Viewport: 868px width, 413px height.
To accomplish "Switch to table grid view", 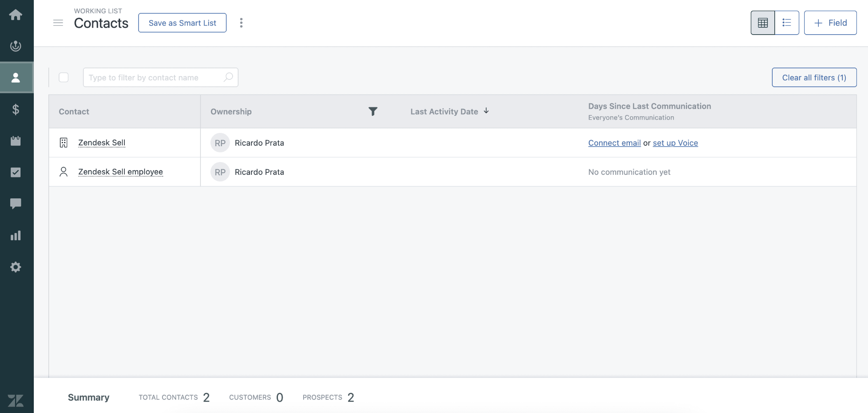I will 763,23.
